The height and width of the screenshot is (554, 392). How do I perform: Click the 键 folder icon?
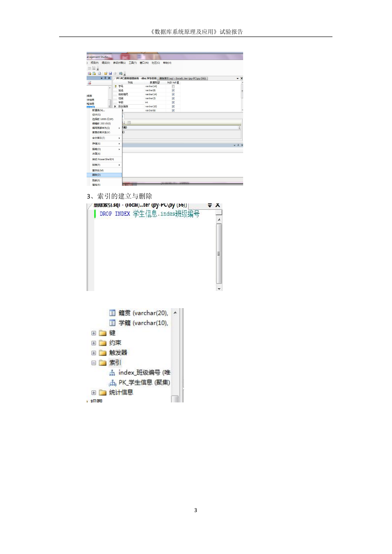click(102, 333)
